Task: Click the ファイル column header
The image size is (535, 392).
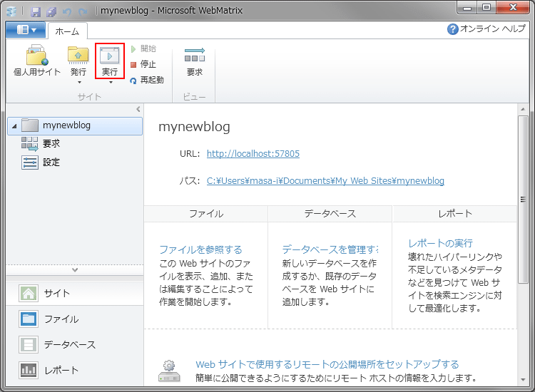Action: 206,214
